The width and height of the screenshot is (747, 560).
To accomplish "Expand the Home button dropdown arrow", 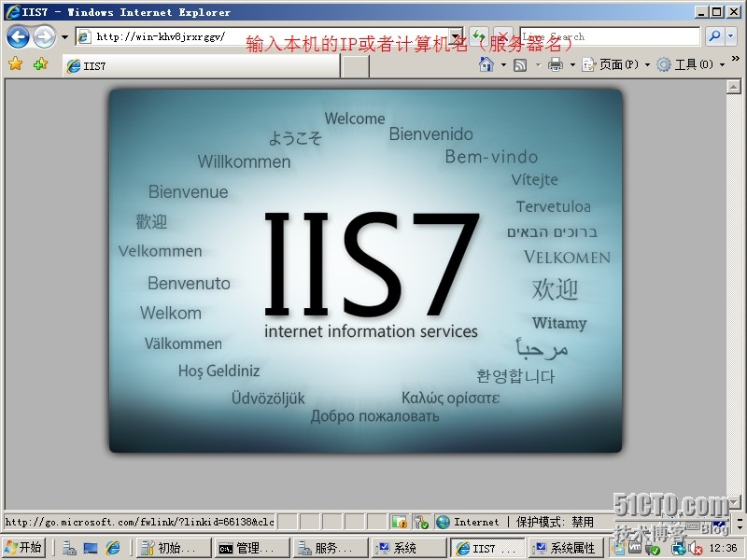I will pyautogui.click(x=503, y=64).
